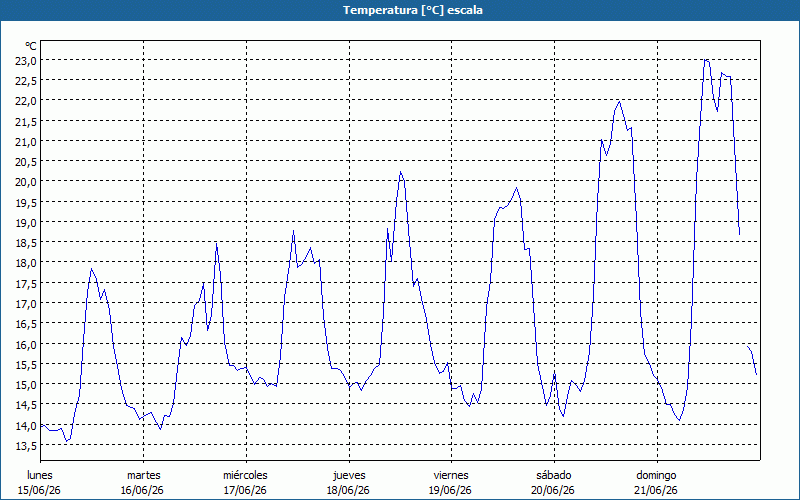
Task: Click the 'viernes' day label
Action: click(451, 475)
